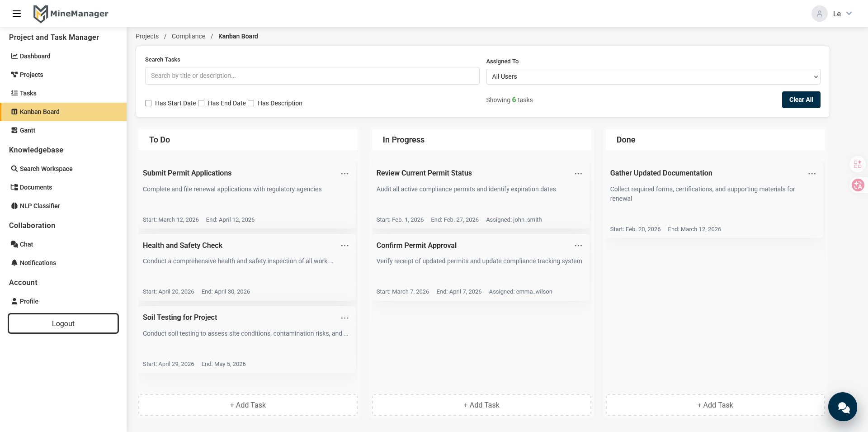Open the Health and Safety Check card title
The height and width of the screenshot is (432, 868).
point(183,245)
